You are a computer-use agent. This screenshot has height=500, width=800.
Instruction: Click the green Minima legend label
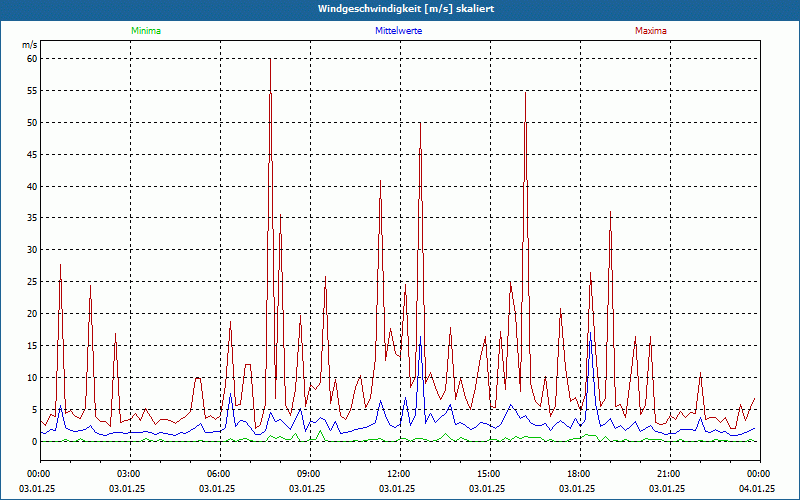[146, 31]
